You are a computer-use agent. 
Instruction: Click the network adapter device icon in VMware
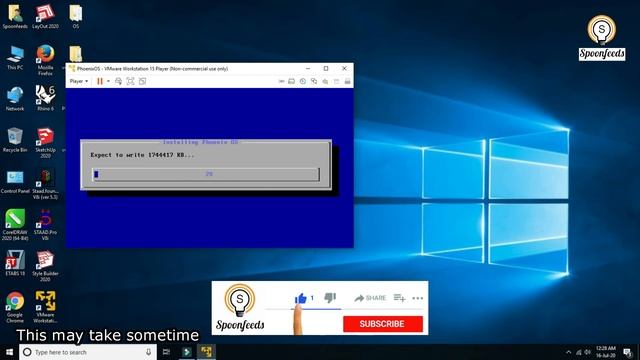(x=314, y=81)
